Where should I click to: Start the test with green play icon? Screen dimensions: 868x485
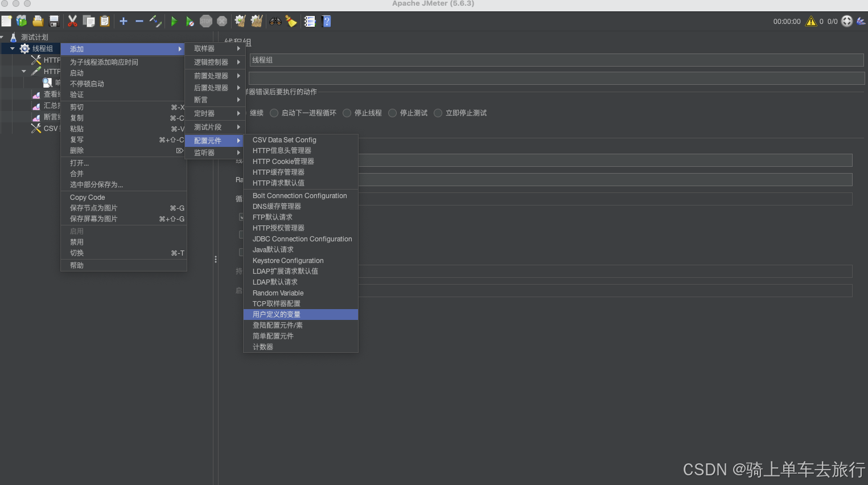tap(174, 21)
